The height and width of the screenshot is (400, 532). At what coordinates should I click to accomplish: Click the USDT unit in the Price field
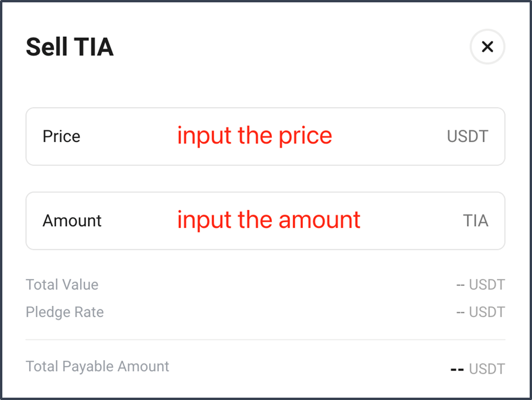point(468,136)
